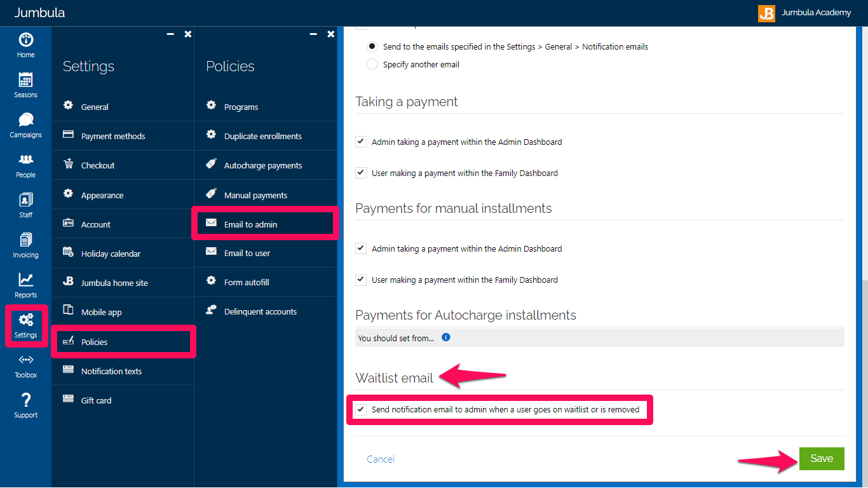868x488 pixels.
Task: Toggle Admin taking a payment checkbox under Taking a payment
Action: [361, 142]
